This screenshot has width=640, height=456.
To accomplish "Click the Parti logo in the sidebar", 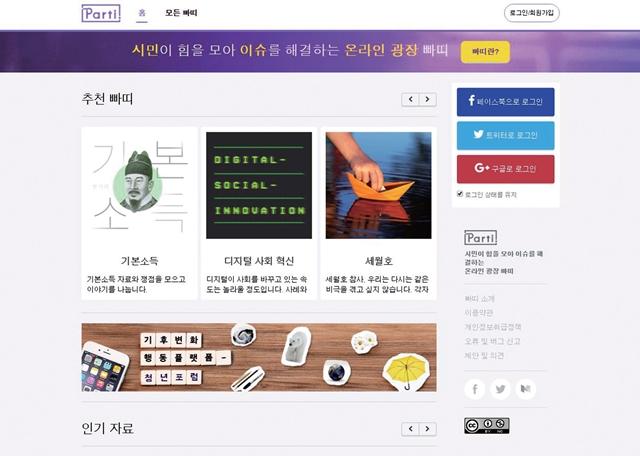I will (481, 238).
